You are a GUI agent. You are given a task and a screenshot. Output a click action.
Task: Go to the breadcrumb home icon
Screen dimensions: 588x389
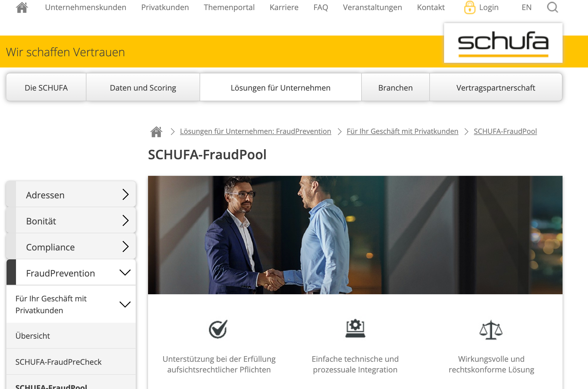pos(156,131)
